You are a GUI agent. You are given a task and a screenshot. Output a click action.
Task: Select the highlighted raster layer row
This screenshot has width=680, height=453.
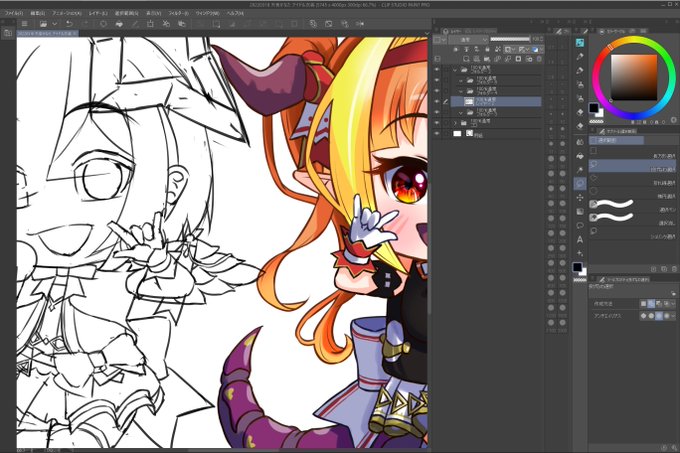pos(496,101)
